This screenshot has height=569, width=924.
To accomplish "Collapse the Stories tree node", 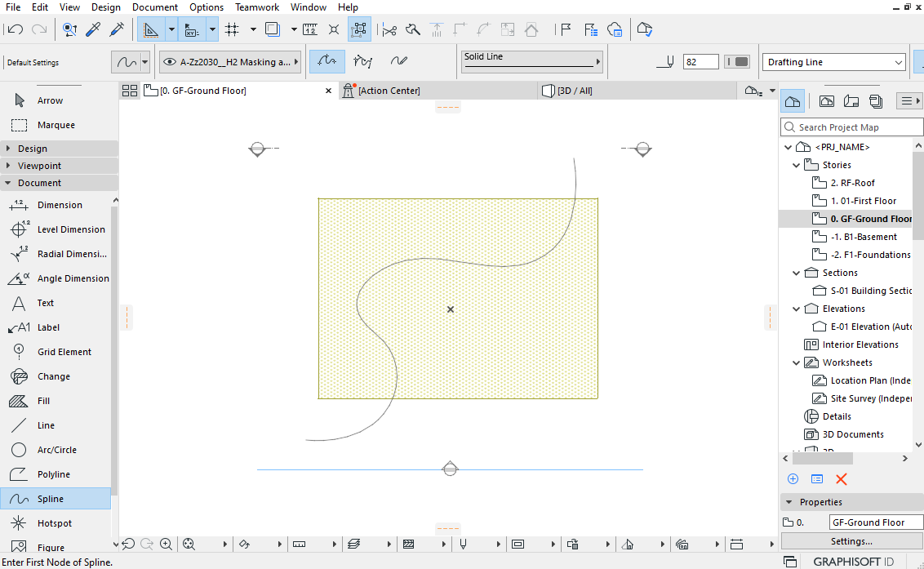I will tap(797, 165).
